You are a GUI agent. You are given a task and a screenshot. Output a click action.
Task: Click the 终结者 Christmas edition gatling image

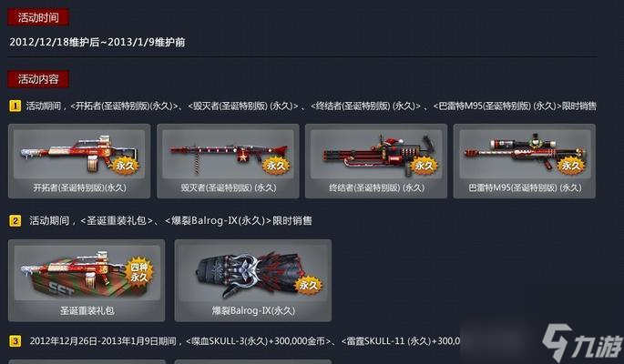click(x=376, y=154)
